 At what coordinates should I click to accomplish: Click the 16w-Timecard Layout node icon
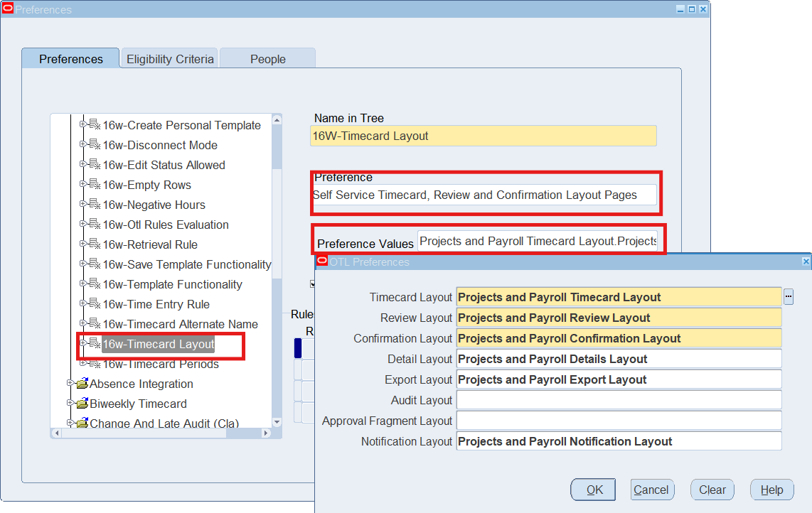[x=95, y=344]
